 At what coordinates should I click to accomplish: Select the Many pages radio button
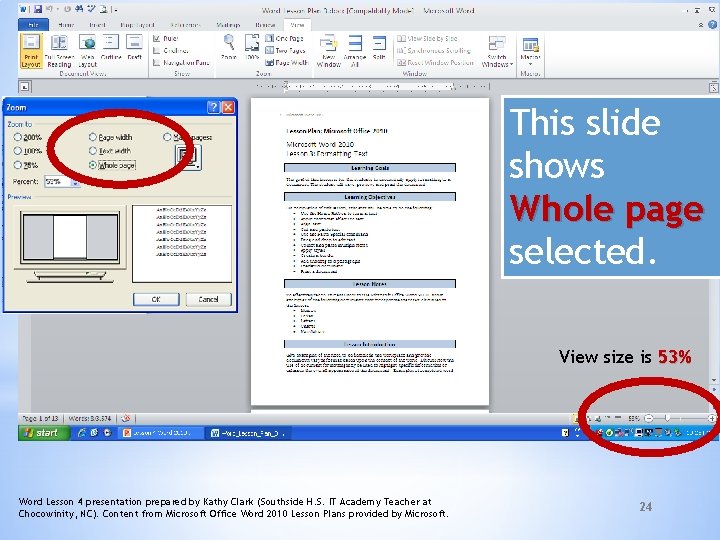click(x=167, y=137)
